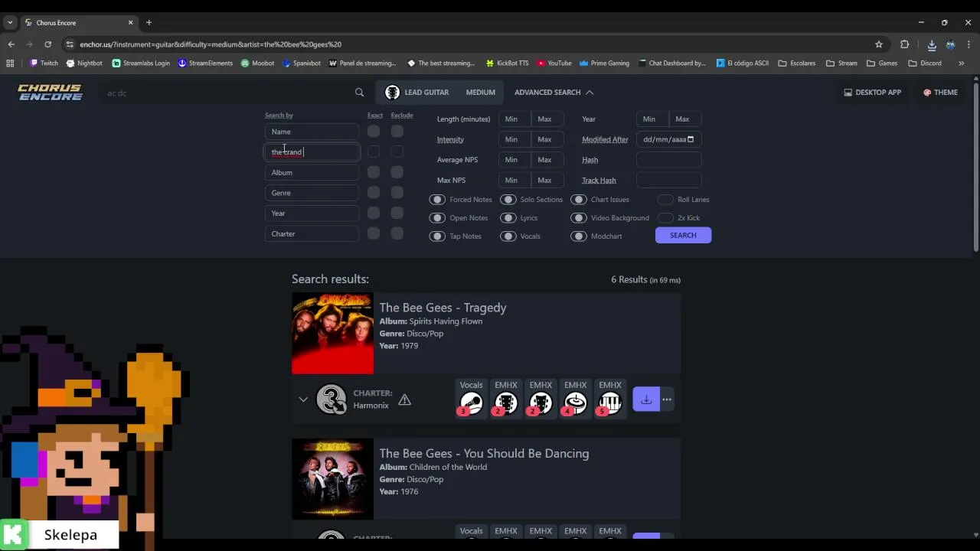Enable Roll Lanes filter
The height and width of the screenshot is (551, 980).
click(665, 200)
